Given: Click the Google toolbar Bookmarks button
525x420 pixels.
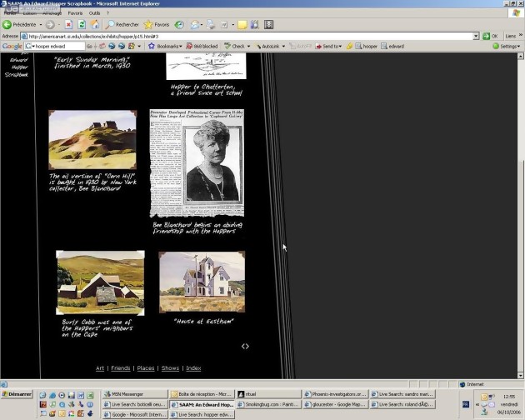Looking at the screenshot, I should 165,47.
